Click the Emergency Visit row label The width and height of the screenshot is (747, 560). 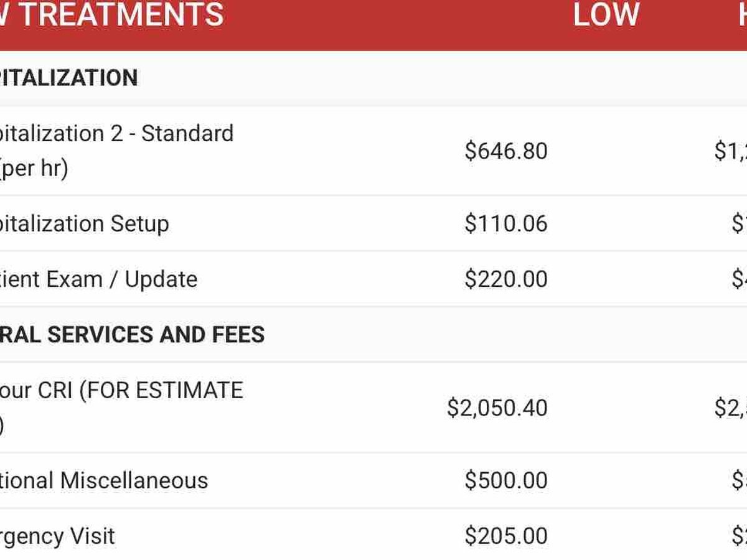(57, 536)
